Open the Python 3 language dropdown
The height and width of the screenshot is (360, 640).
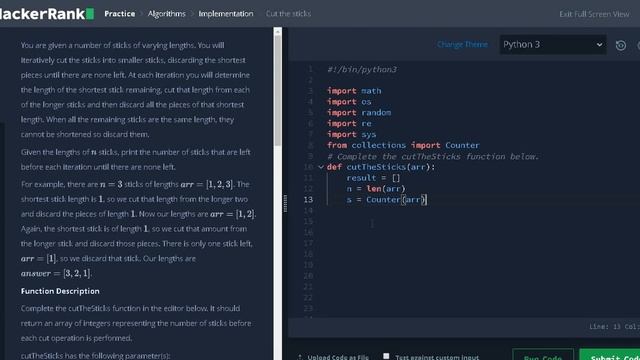[553, 44]
